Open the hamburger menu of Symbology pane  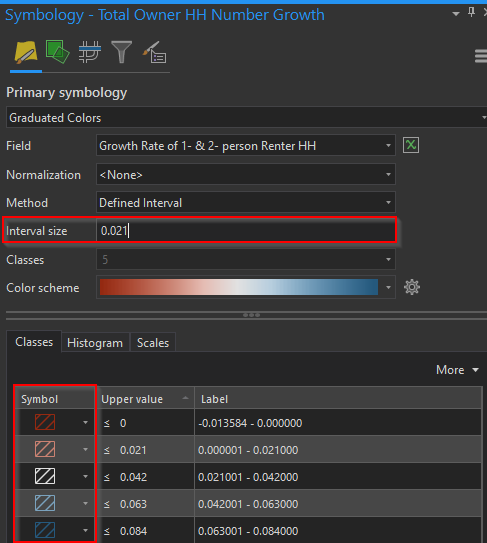[x=481, y=56]
